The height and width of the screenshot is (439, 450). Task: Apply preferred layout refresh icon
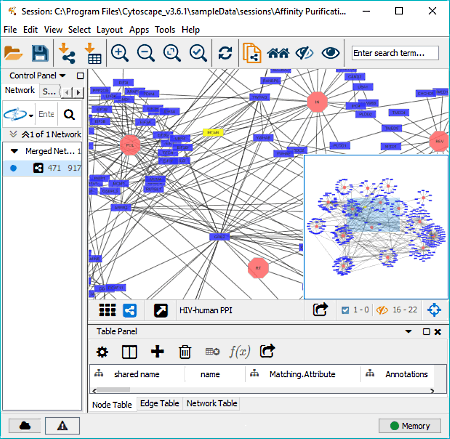225,53
